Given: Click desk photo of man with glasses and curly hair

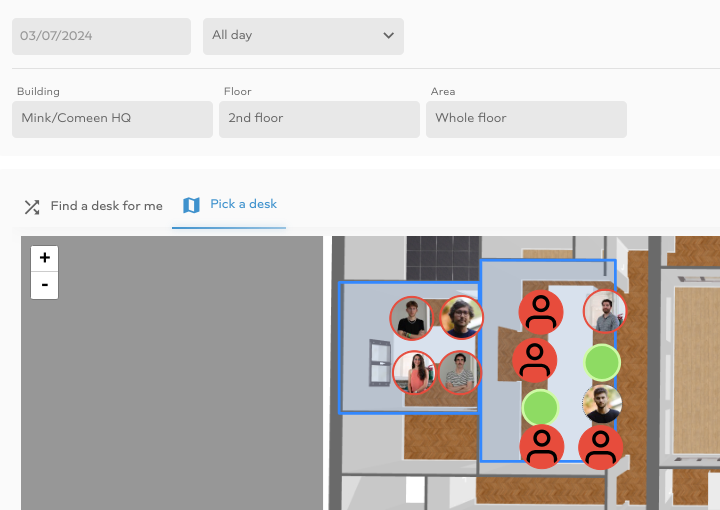Looking at the screenshot, I should (x=461, y=318).
